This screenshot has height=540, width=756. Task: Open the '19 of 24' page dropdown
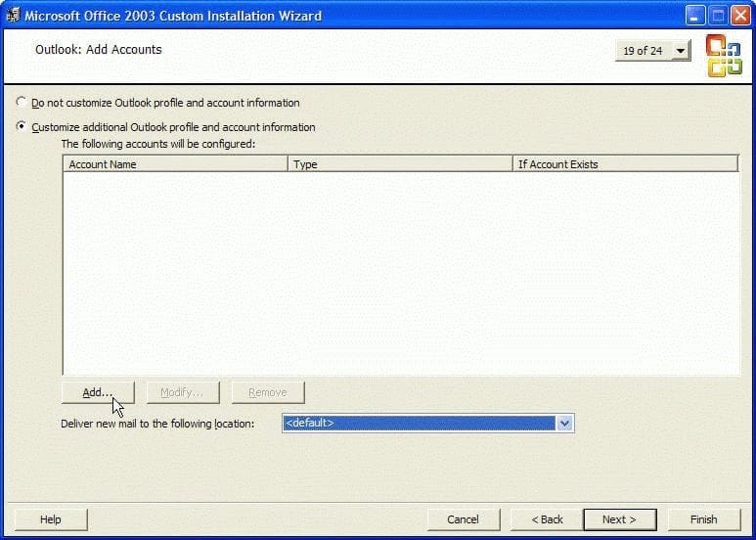(681, 51)
